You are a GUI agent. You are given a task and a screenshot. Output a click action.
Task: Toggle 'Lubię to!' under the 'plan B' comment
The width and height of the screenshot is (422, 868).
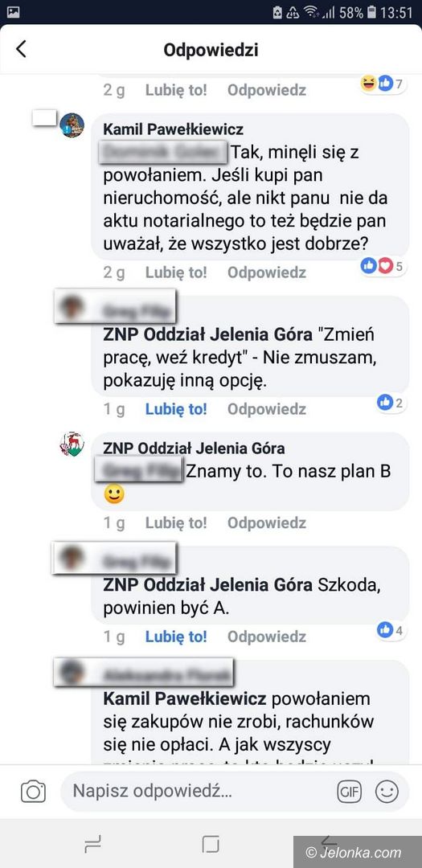(176, 522)
